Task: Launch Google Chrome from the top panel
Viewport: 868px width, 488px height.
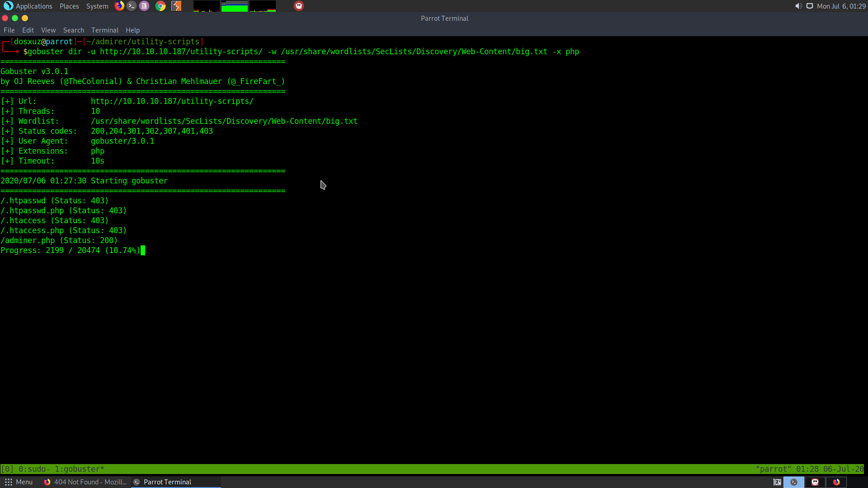Action: pyautogui.click(x=160, y=6)
